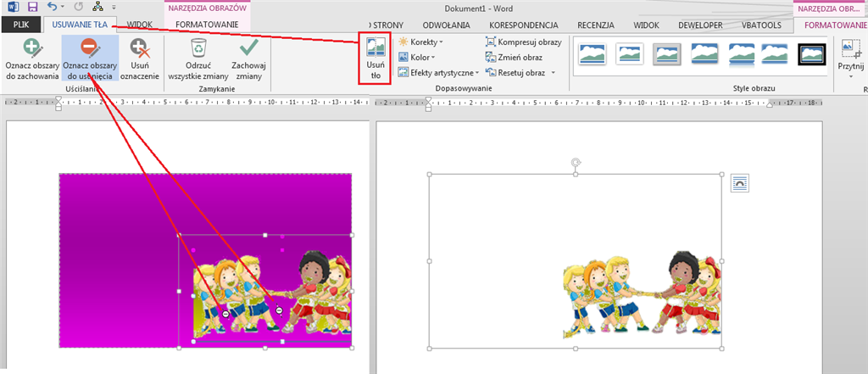Click the Usuń tło button
This screenshot has height=374, width=868.
pyautogui.click(x=376, y=58)
